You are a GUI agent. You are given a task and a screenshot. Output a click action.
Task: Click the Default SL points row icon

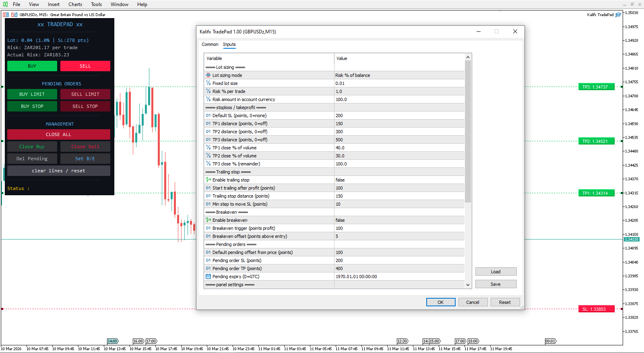tap(208, 116)
